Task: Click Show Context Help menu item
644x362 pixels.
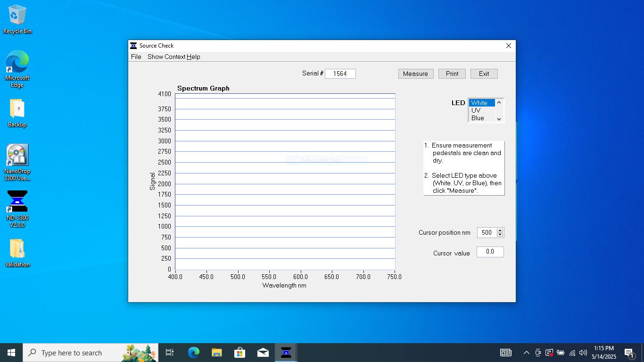Action: click(x=173, y=57)
